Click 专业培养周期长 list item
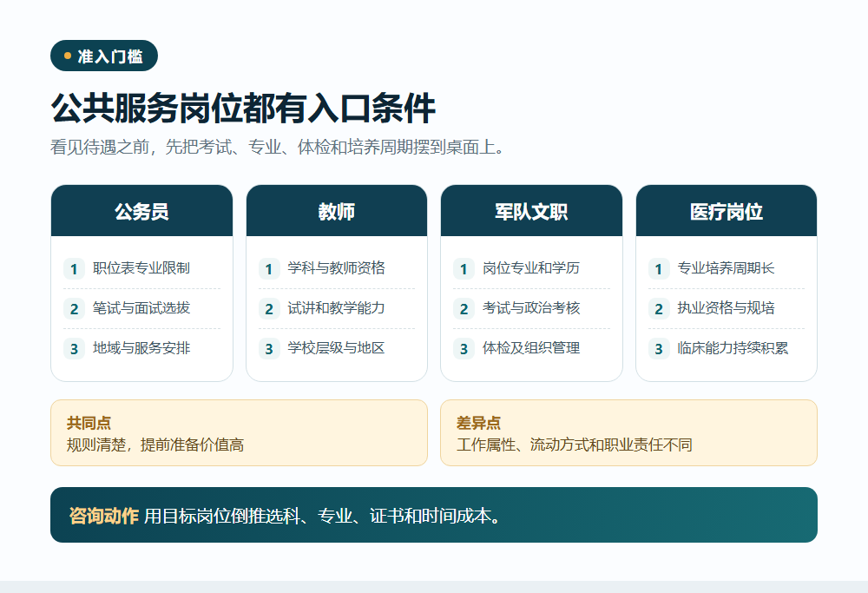 coord(726,268)
